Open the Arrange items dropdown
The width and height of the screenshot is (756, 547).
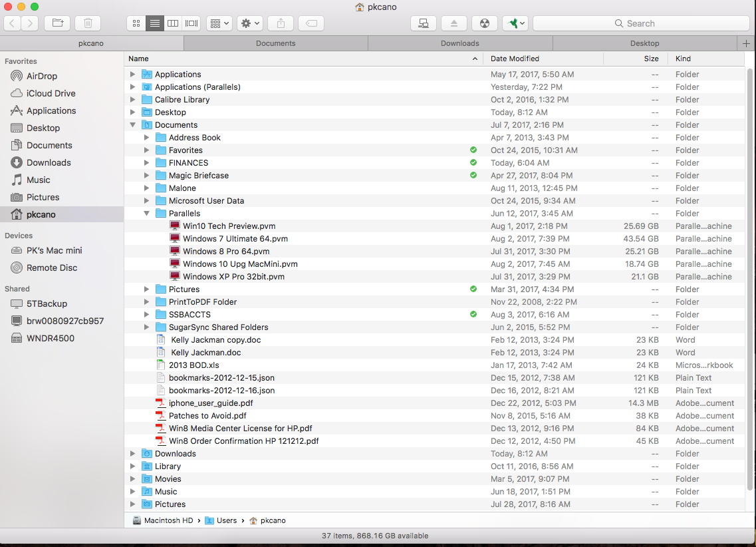pyautogui.click(x=219, y=23)
